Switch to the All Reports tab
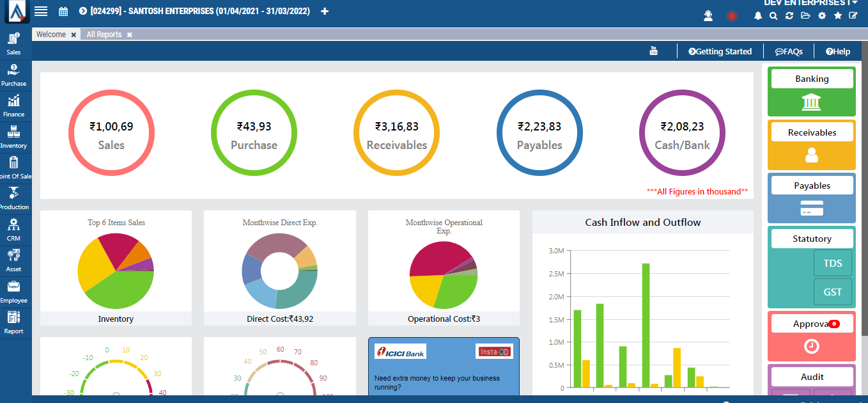 click(105, 34)
